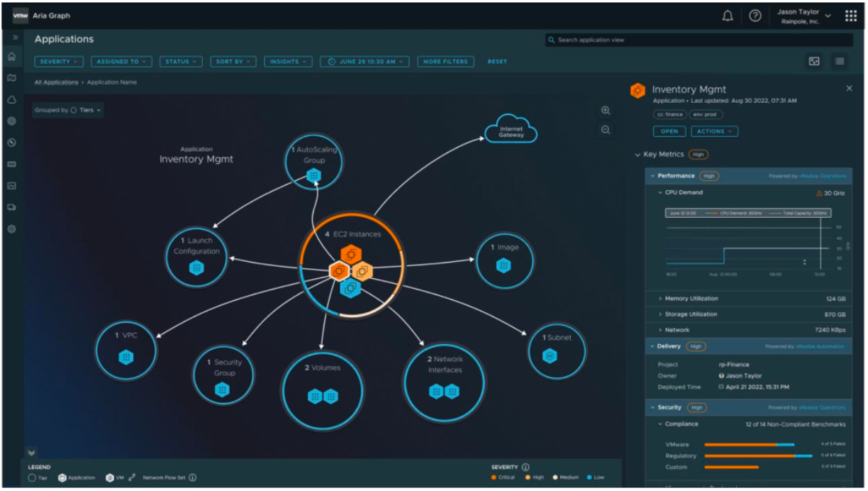Click Reset to clear all filters
The height and width of the screenshot is (491, 868).
tap(496, 62)
